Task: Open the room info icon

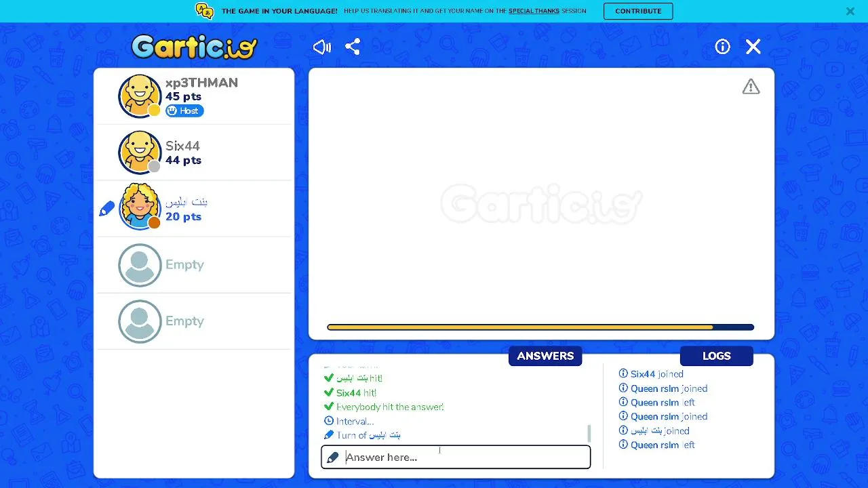Action: pyautogui.click(x=722, y=47)
